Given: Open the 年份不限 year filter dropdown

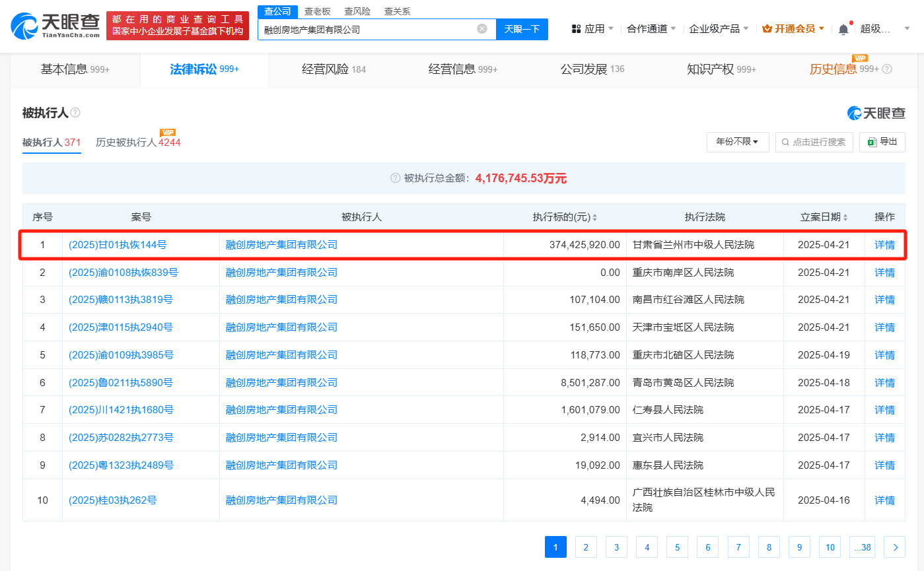Looking at the screenshot, I should coord(737,142).
